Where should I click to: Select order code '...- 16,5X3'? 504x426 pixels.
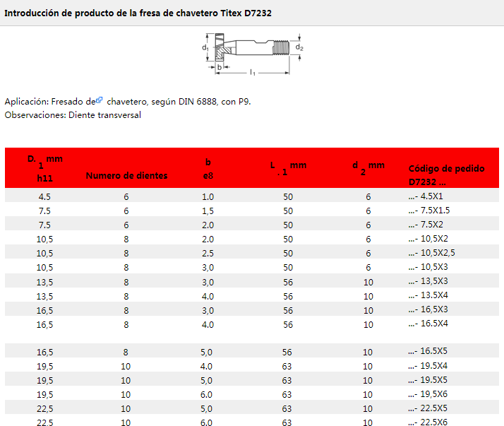pos(428,309)
